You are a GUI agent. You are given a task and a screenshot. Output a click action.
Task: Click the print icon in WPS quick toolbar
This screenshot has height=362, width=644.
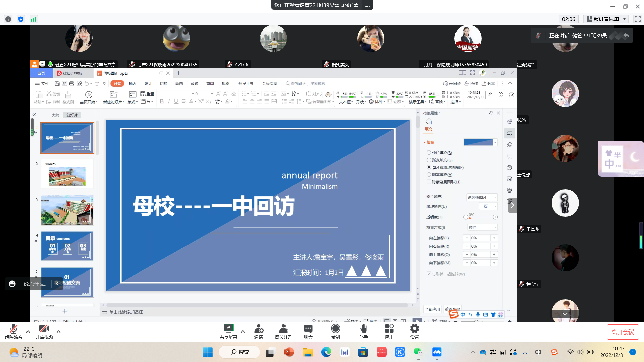(x=72, y=83)
